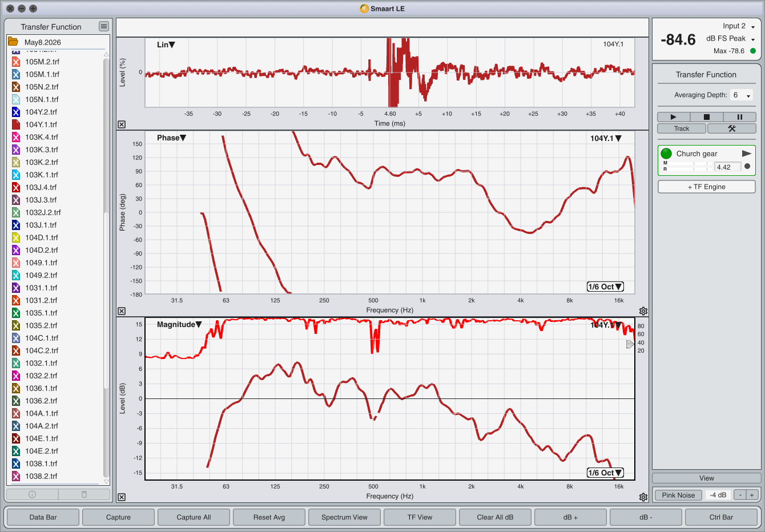The width and height of the screenshot is (765, 532).
Task: Open the magnitude plot settings gear
Action: pyautogui.click(x=643, y=497)
